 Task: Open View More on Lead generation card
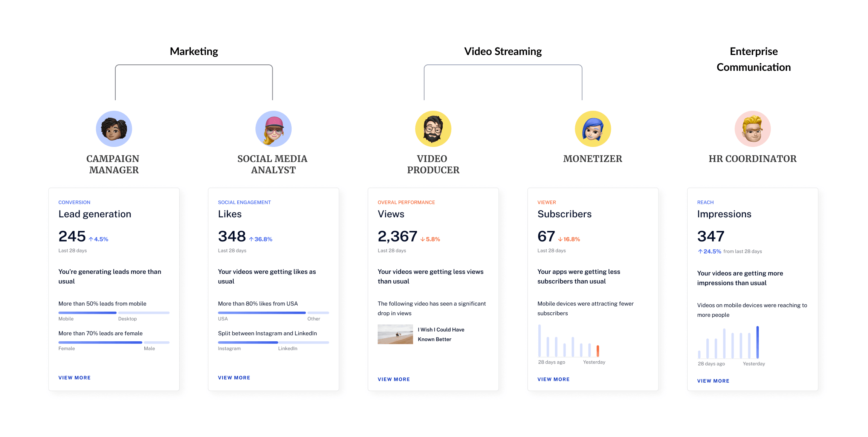click(75, 378)
